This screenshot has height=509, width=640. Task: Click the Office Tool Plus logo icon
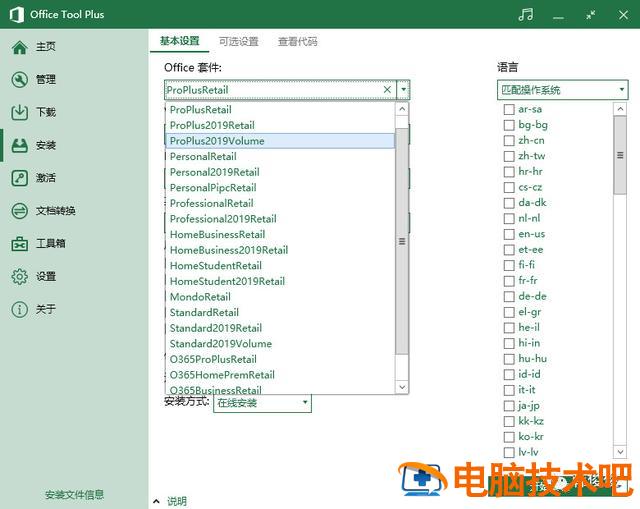[16, 15]
